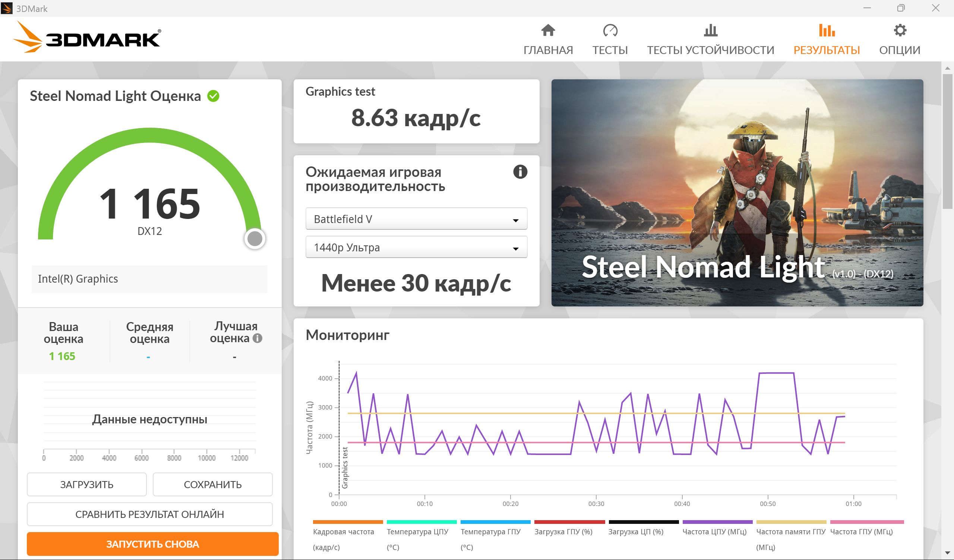954x560 pixels.
Task: Click the Intel(R) Graphics device field
Action: coord(149,279)
